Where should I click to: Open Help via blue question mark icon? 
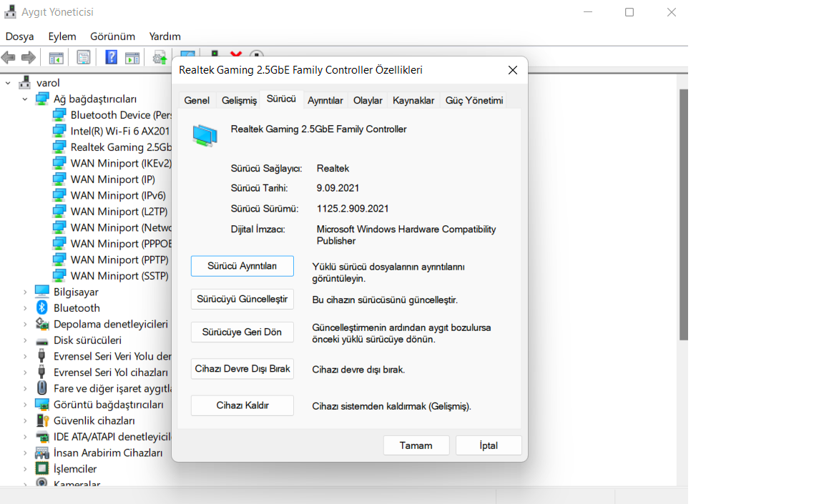coord(111,57)
